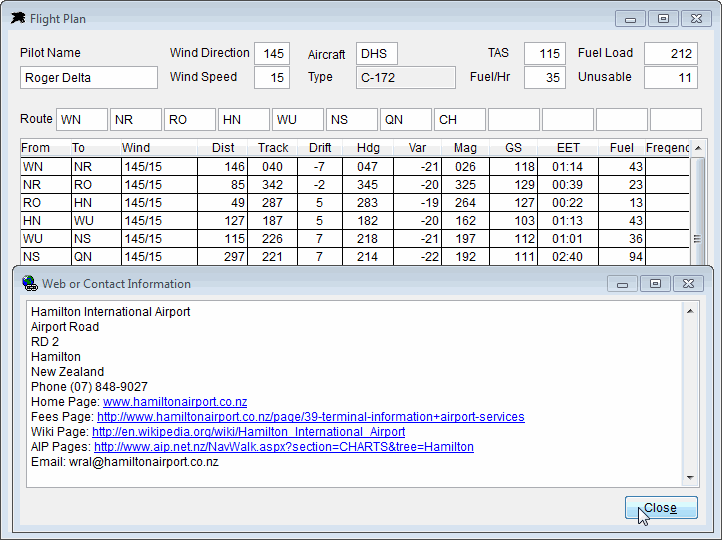Screen dimensions: 722x540
Task: Close the contact dialog via title bar X
Action: pyautogui.click(x=688, y=284)
